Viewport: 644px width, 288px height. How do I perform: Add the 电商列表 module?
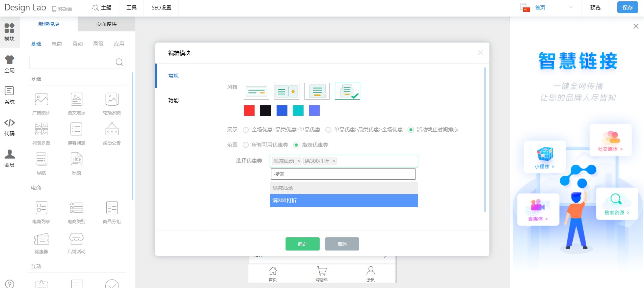(41, 212)
